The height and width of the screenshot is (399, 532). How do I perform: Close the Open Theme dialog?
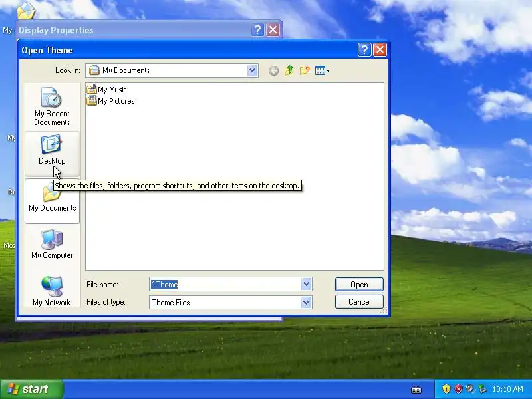click(380, 50)
